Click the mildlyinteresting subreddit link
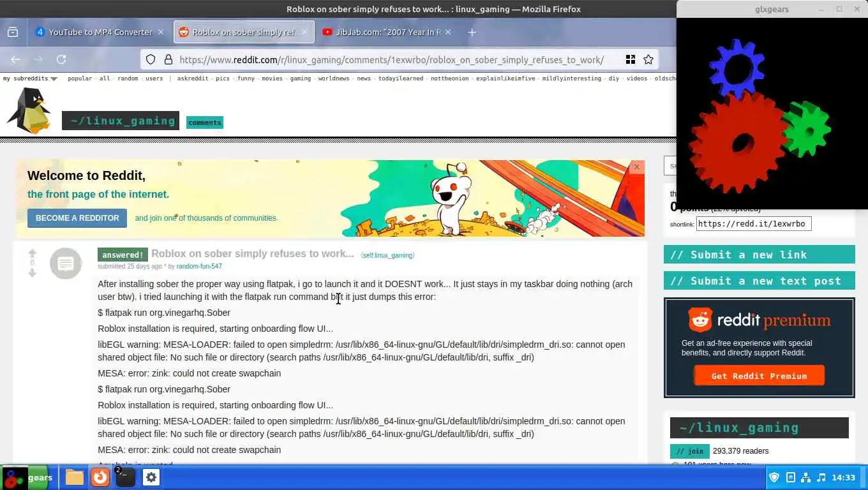868x490 pixels. [572, 78]
